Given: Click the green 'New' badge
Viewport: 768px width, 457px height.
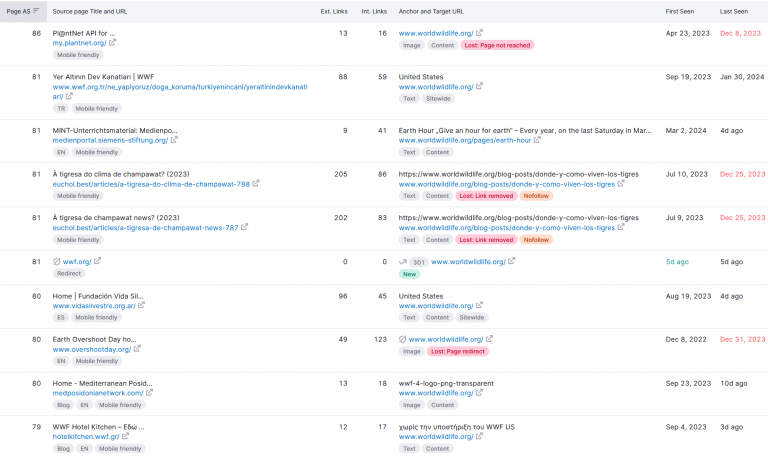Looking at the screenshot, I should 409,274.
